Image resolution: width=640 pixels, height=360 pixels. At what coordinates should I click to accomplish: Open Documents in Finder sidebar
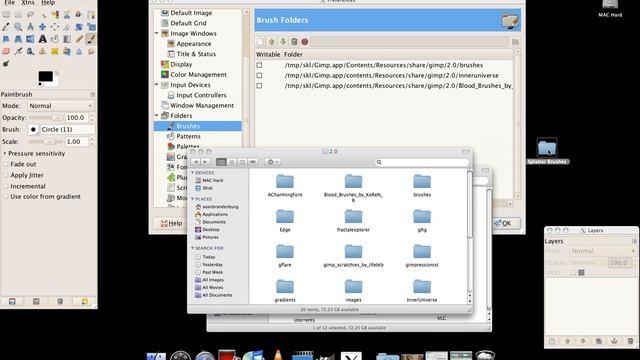click(214, 222)
